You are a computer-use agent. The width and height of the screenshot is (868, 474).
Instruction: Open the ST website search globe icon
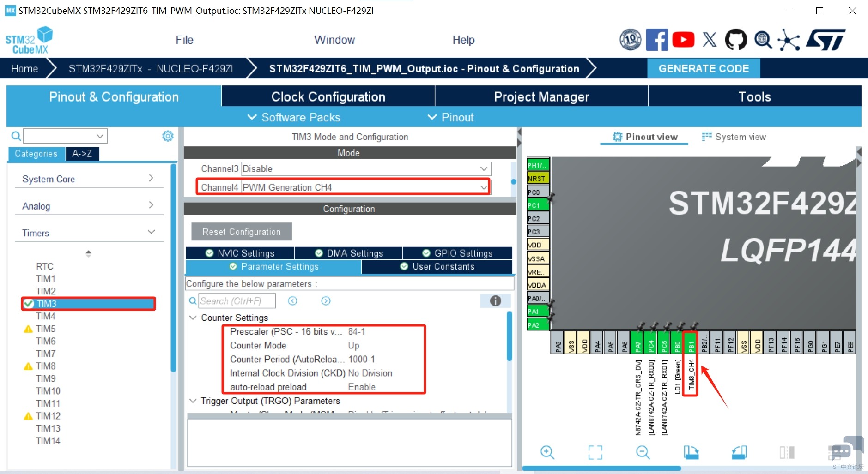point(763,40)
